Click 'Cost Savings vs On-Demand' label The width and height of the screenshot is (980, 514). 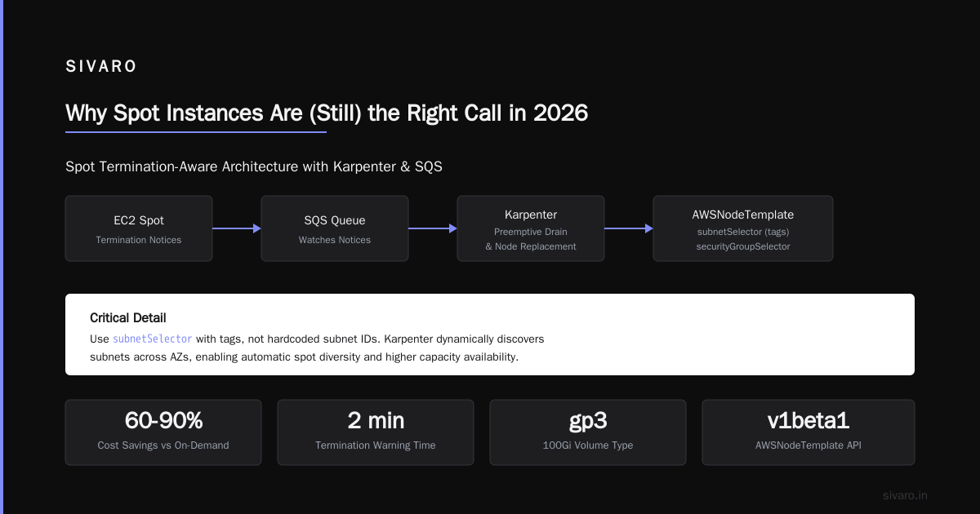pos(163,445)
